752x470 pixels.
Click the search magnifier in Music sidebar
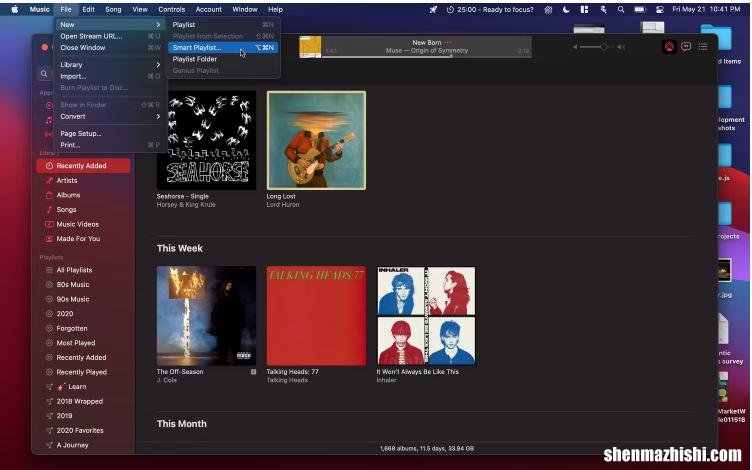coord(44,73)
